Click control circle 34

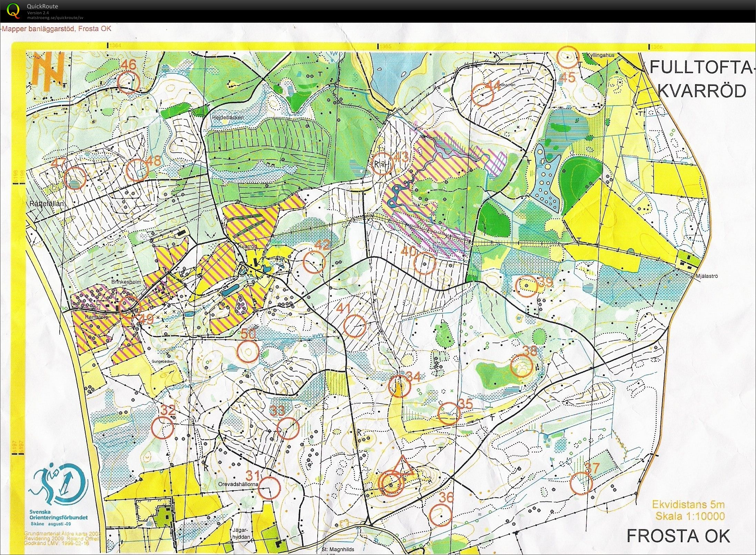pos(399,386)
